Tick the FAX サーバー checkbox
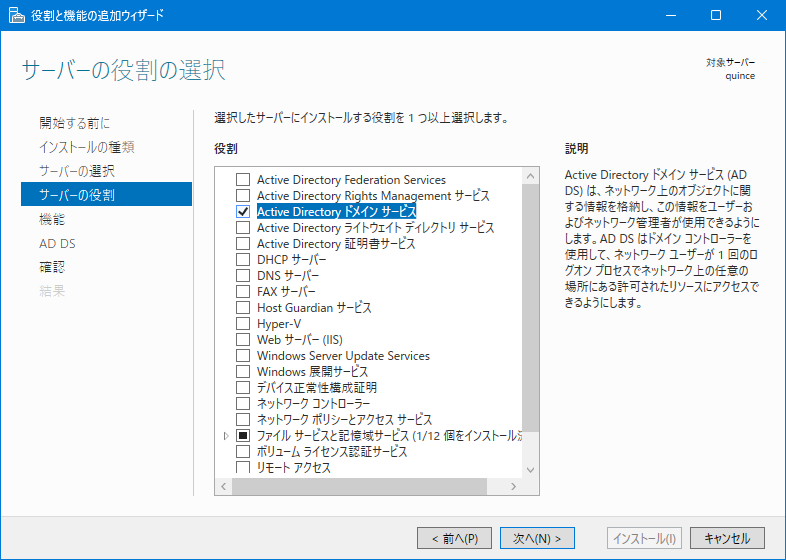This screenshot has height=560, width=786. point(243,292)
